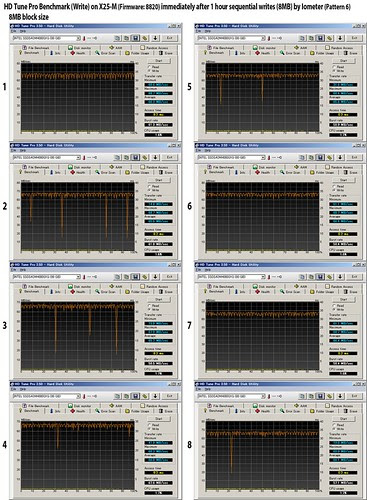Click the copy-text icon in window 3 toolbar

[117, 277]
